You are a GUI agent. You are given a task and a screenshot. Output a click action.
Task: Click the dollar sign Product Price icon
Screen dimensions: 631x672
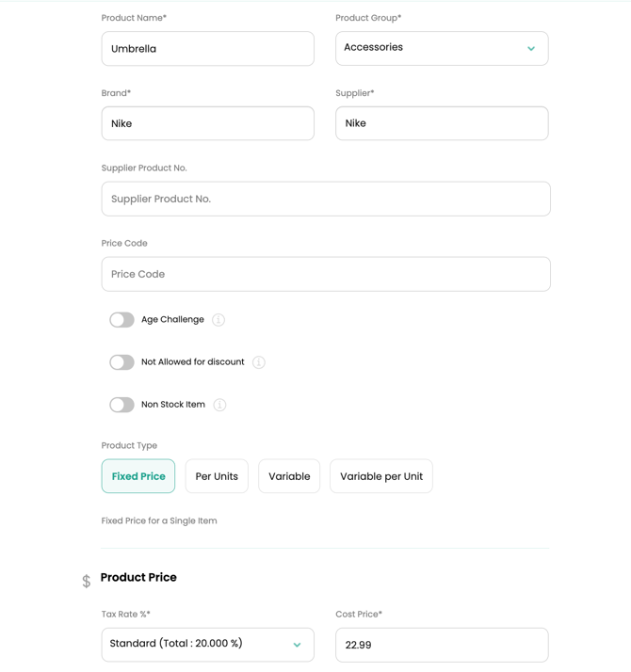(x=87, y=582)
